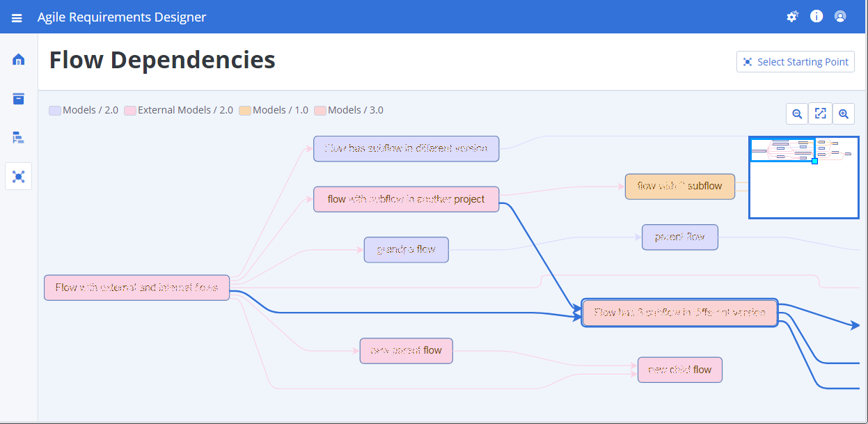The height and width of the screenshot is (424, 868).
Task: Open the hamburger navigation menu
Action: [17, 16]
